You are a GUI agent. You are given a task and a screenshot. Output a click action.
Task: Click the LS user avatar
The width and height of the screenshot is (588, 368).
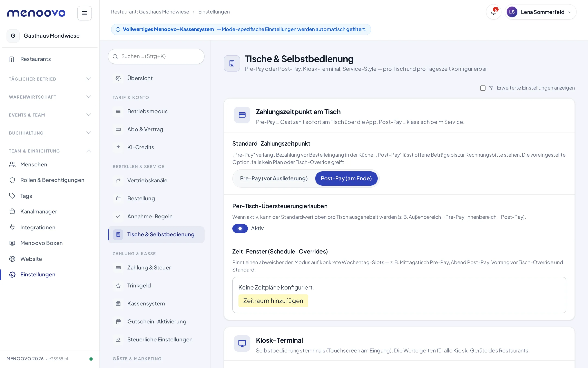tap(512, 12)
